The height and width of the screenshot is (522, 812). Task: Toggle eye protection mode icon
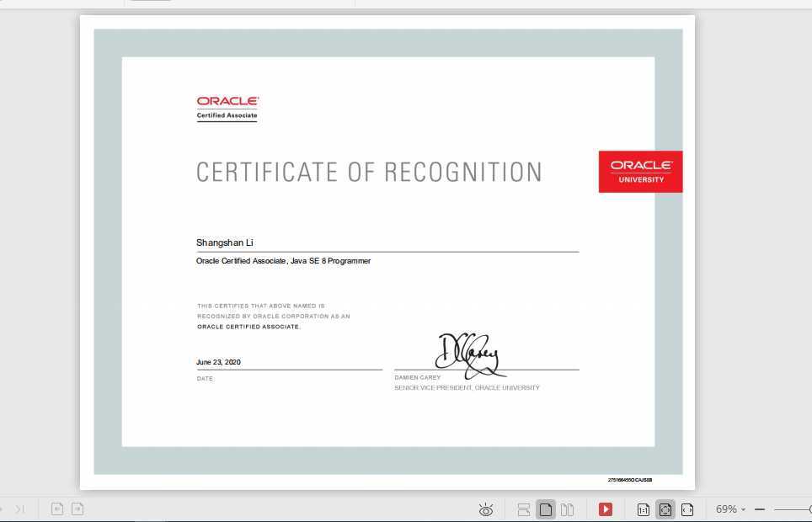(486, 509)
